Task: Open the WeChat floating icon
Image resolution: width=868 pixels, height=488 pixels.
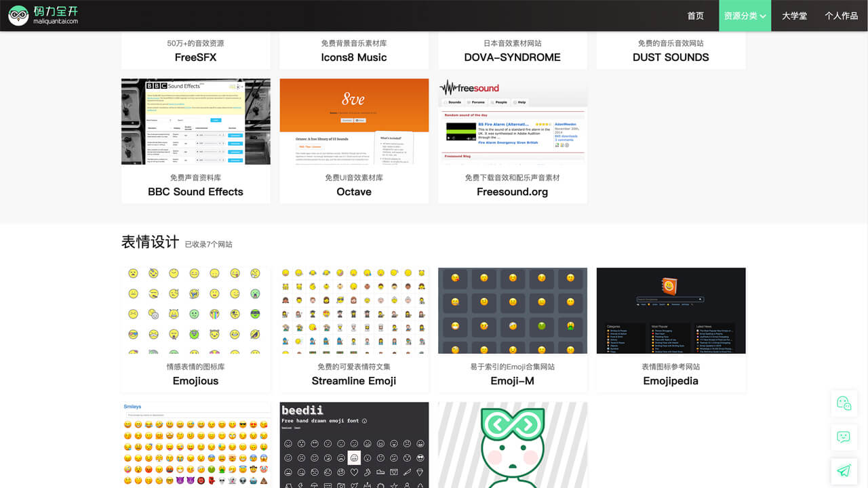Action: pos(844,403)
